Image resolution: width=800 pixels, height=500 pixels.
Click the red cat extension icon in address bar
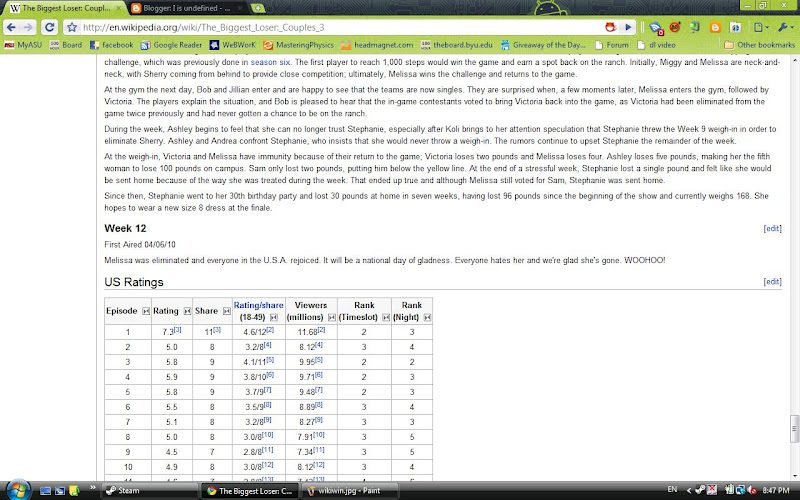(610, 28)
